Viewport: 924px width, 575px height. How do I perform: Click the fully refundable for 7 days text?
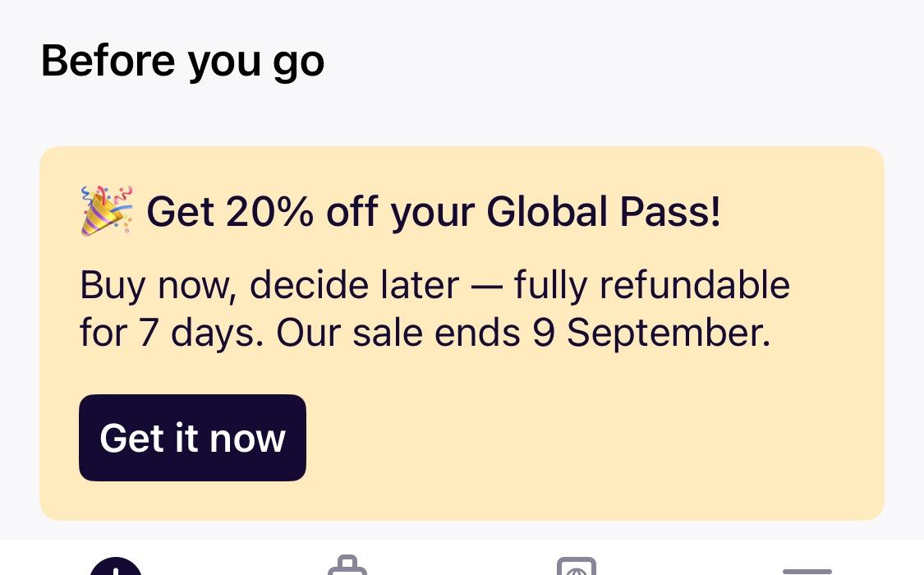[x=434, y=310]
